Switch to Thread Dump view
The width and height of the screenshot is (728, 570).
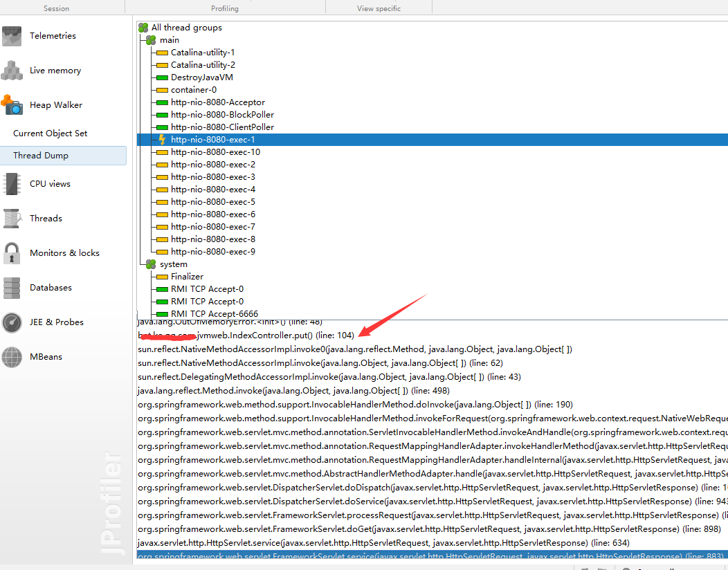(63, 156)
